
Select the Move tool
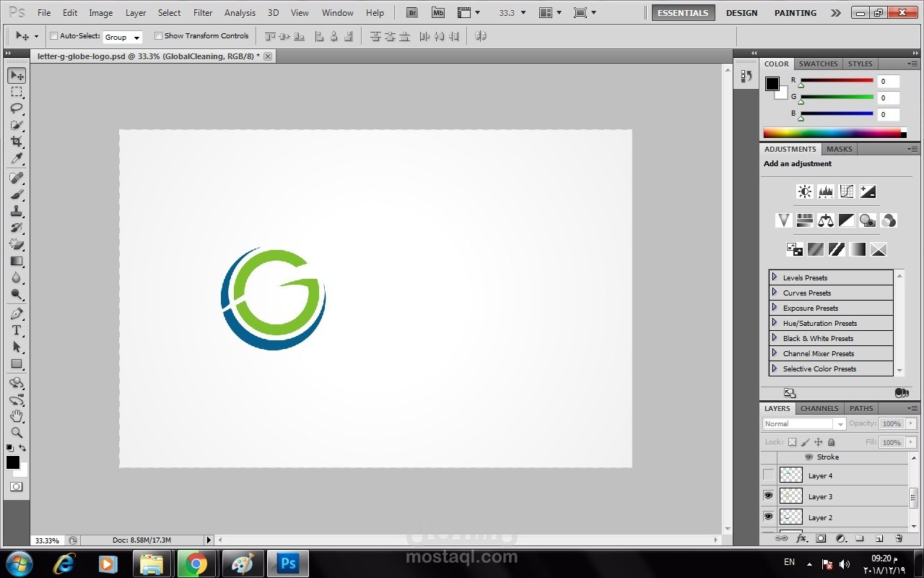click(x=17, y=76)
